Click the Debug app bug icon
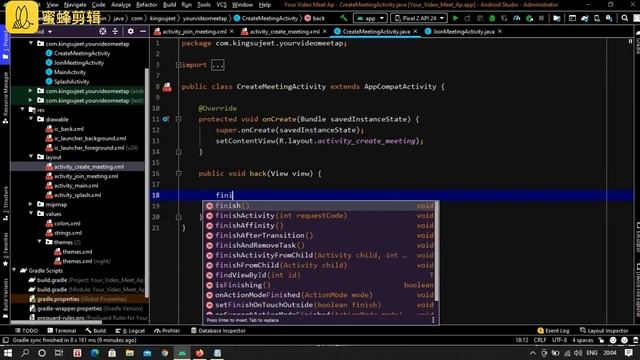 pos(492,18)
